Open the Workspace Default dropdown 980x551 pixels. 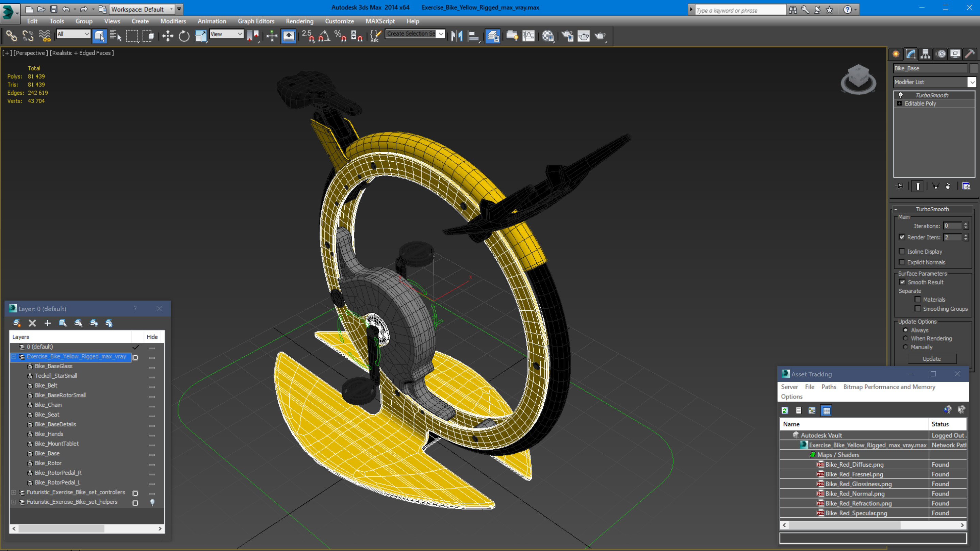[142, 9]
